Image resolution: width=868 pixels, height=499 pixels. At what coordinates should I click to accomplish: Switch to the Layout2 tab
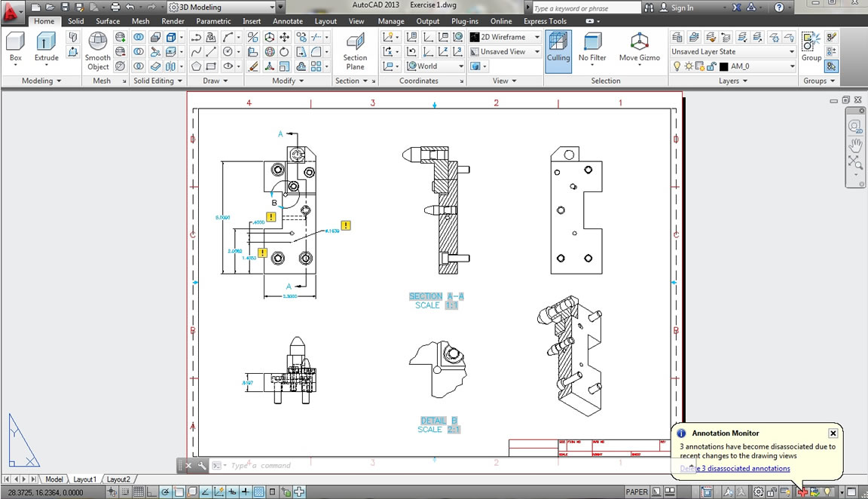coord(118,479)
